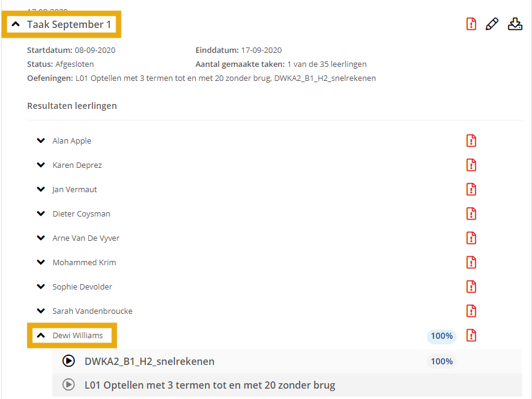Download the Taak September 1 results

click(515, 24)
